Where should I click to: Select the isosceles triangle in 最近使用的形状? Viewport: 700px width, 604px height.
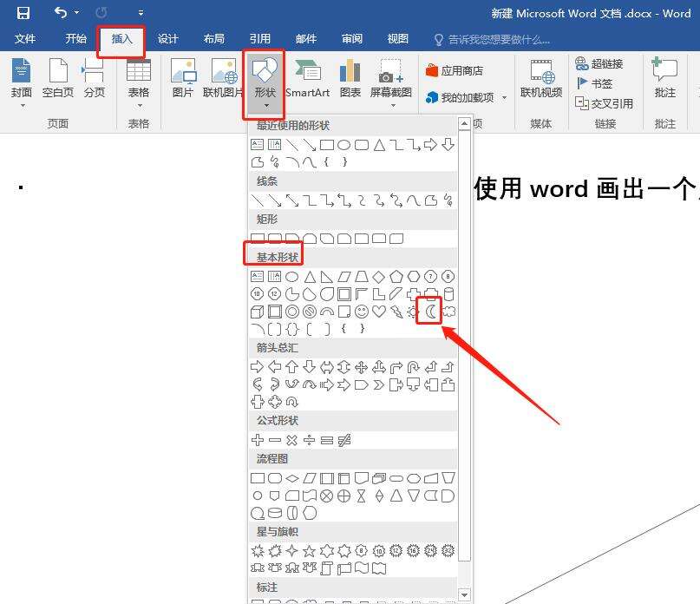click(x=379, y=145)
